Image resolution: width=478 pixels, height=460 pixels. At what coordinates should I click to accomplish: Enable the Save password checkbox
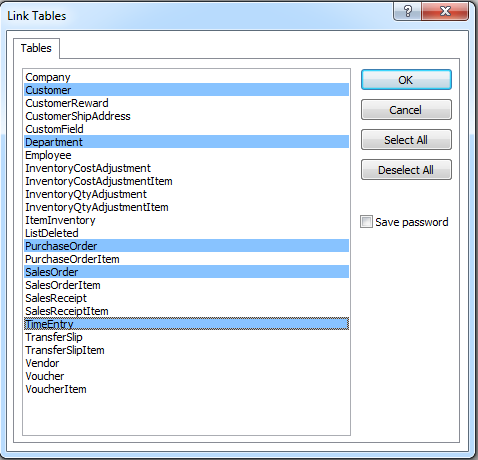[366, 222]
